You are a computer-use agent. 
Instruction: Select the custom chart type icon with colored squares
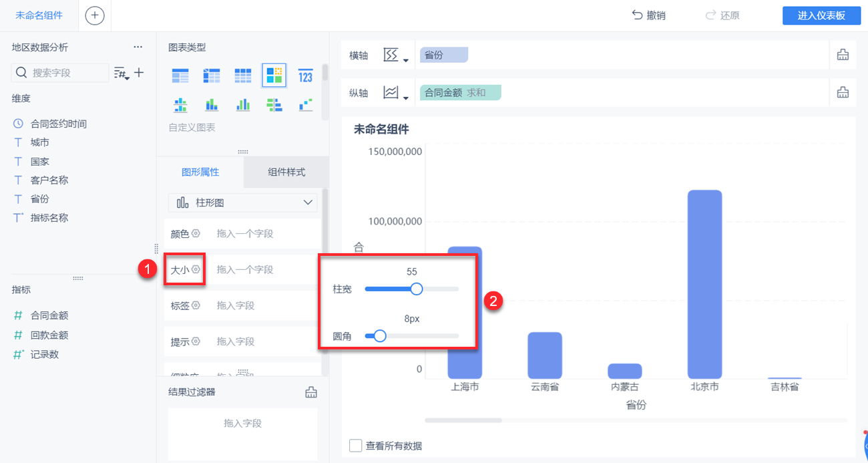click(274, 75)
